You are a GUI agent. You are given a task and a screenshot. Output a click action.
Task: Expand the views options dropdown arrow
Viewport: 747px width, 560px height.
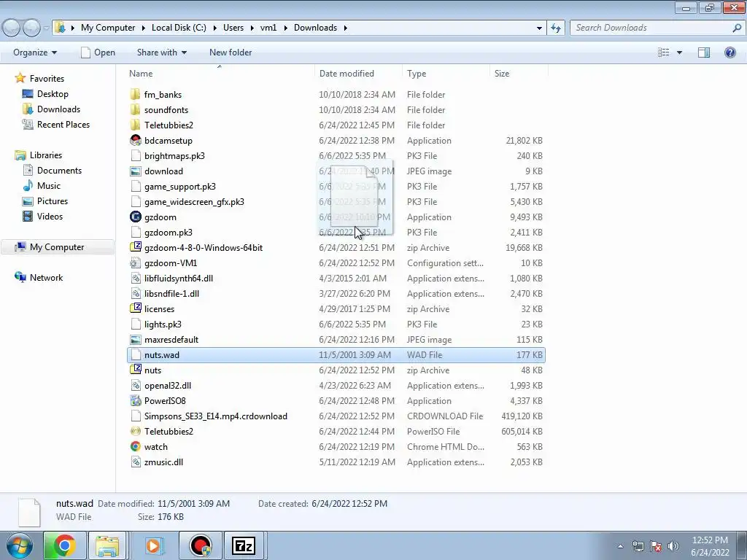(x=679, y=52)
